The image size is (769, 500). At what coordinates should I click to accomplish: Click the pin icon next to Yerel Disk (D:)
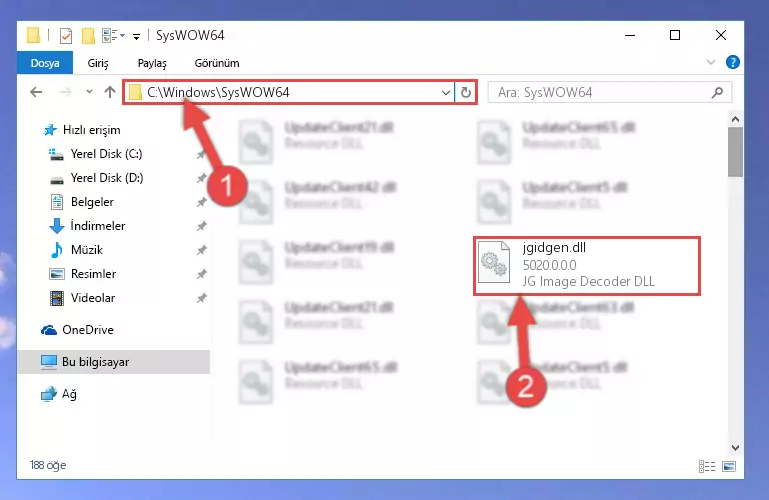[x=201, y=178]
